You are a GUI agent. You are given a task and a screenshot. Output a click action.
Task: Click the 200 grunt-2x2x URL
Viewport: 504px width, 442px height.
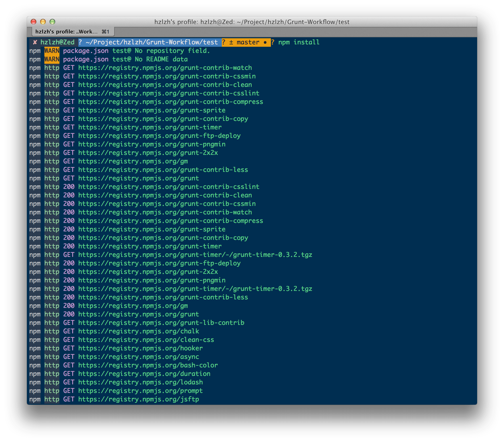click(148, 272)
